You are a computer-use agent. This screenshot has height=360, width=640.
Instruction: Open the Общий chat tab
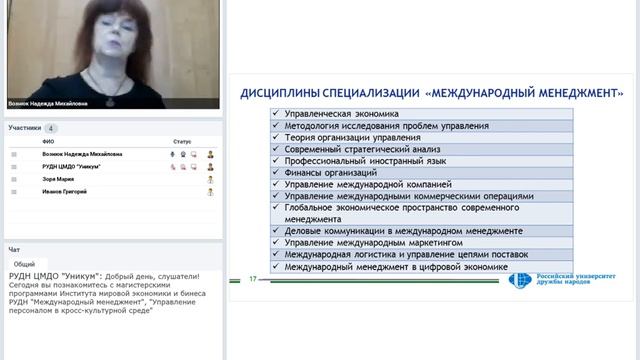pyautogui.click(x=24, y=264)
